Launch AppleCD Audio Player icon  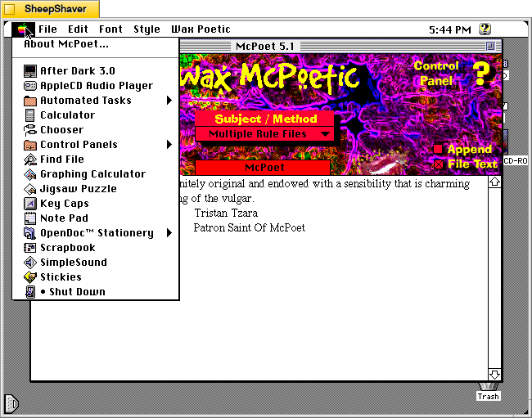tap(30, 86)
